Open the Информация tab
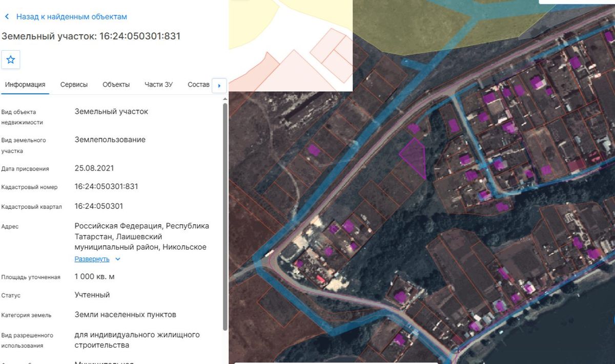Screen dimensions: 615x364 [x=25, y=85]
